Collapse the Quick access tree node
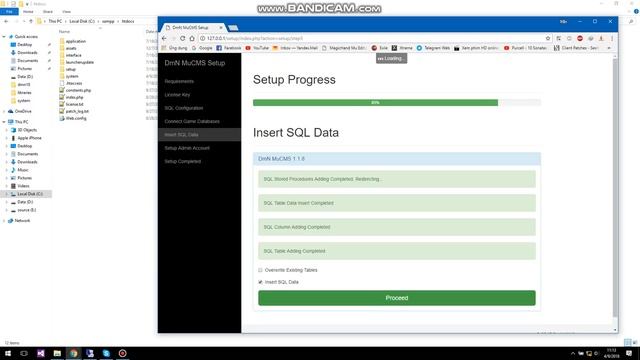 (4, 37)
